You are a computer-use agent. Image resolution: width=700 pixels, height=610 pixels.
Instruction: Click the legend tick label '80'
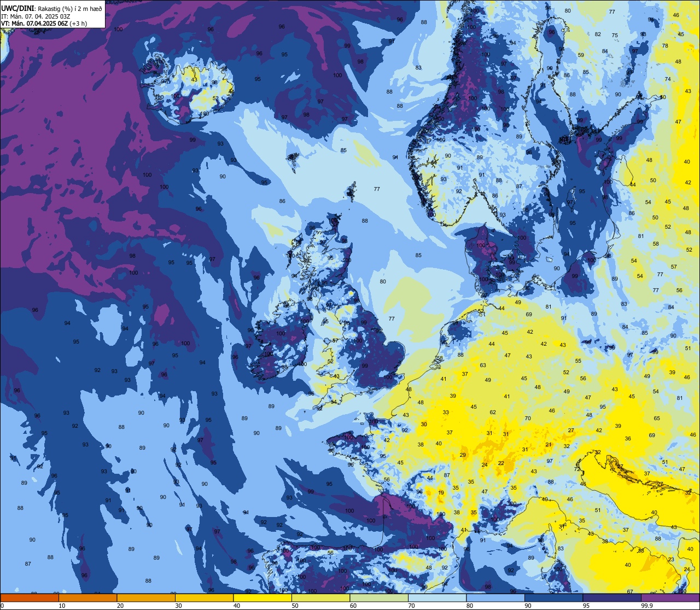click(x=470, y=606)
